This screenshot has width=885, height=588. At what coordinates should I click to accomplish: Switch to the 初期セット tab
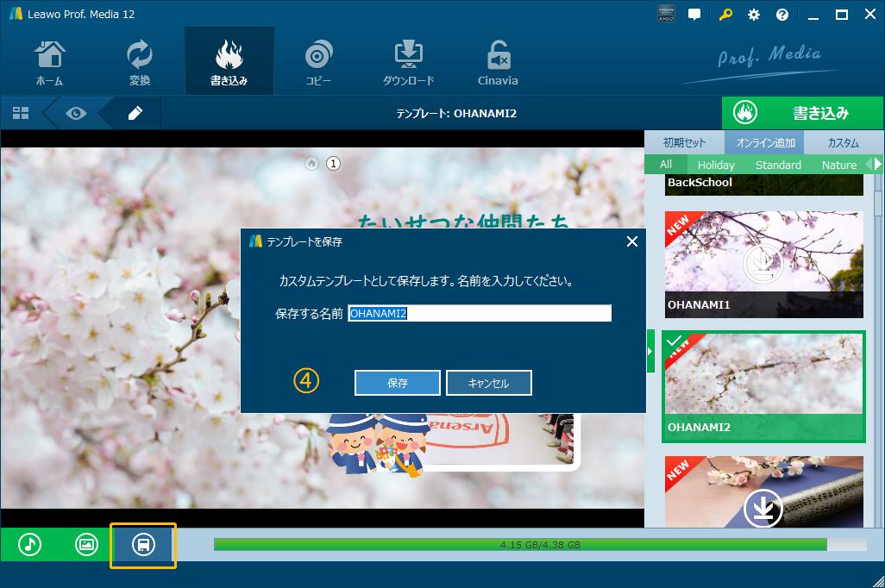[684, 143]
